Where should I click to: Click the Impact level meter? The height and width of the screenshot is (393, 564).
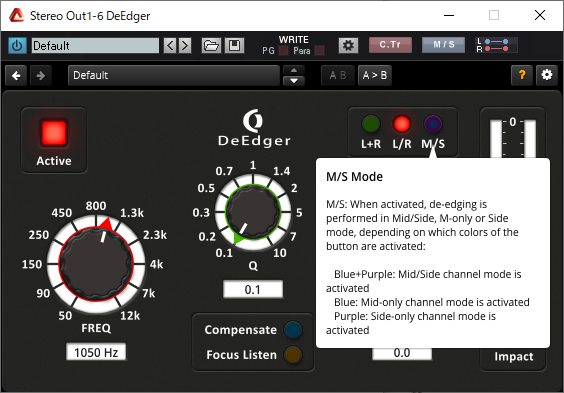513,138
